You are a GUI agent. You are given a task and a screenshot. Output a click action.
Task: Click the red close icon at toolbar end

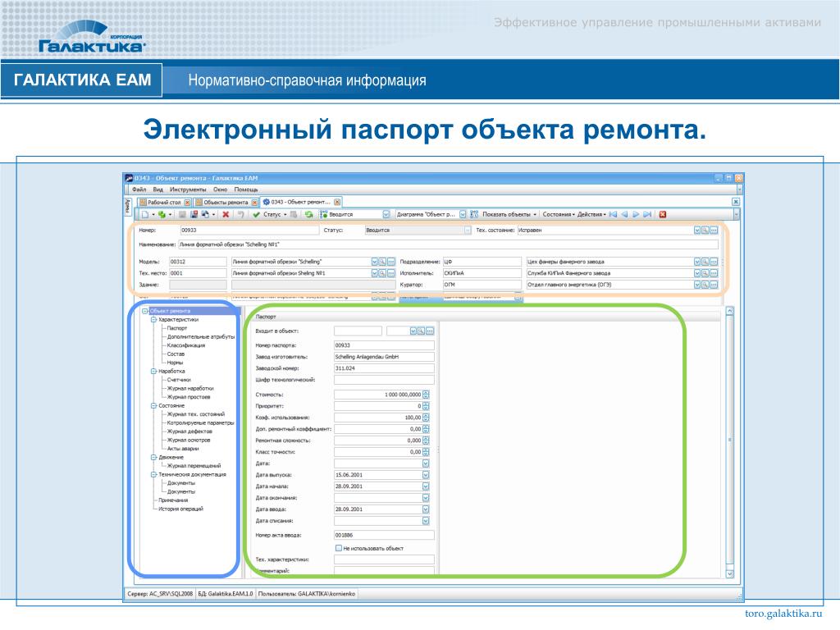[663, 214]
